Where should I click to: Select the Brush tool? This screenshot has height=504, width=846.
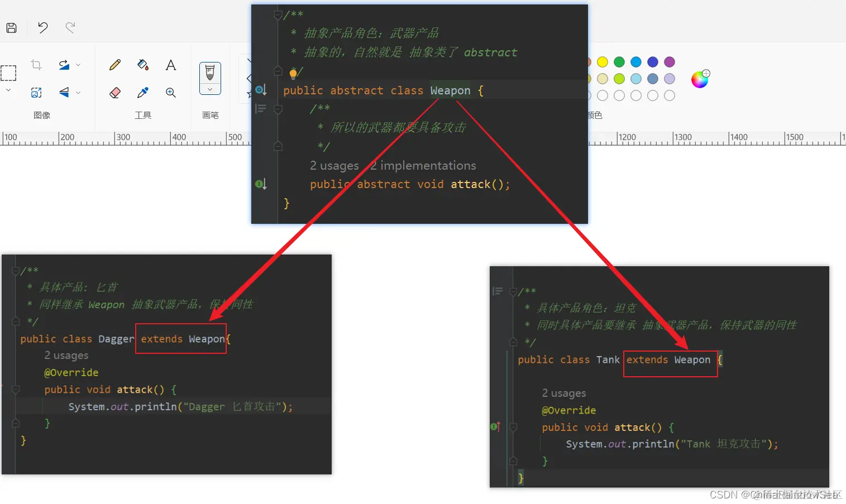(210, 73)
